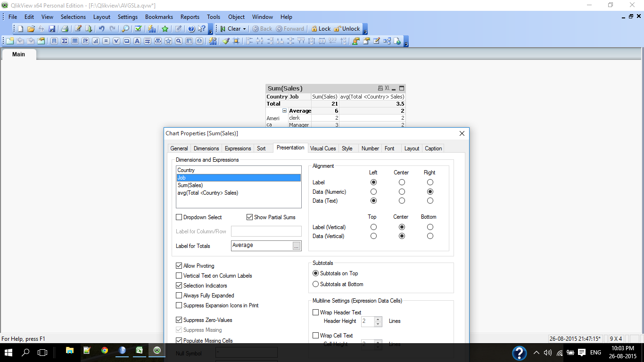Click Clear selections button
Screen dimensions: 644x362
230,29
